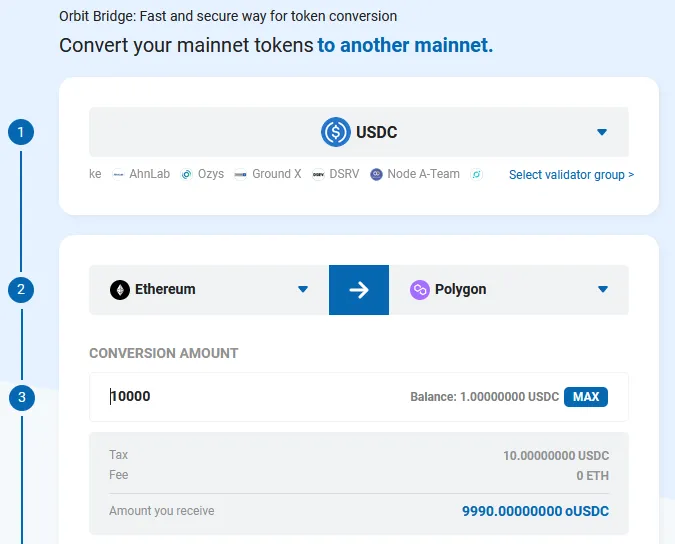This screenshot has height=544, width=675.
Task: Click the Tax value 10.00000000 USDC
Action: (x=556, y=455)
